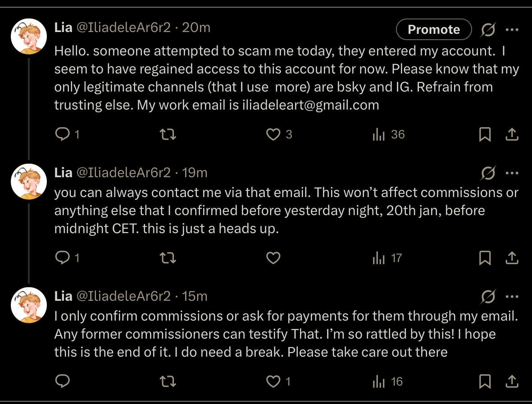Open more options on the 19m post
Screen dimensions: 532x404
pos(512,172)
